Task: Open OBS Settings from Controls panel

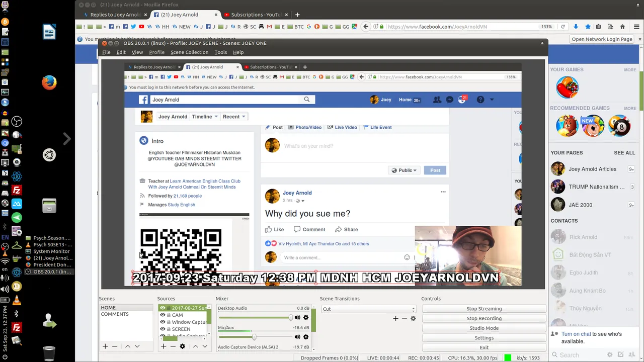Action: (x=484, y=338)
